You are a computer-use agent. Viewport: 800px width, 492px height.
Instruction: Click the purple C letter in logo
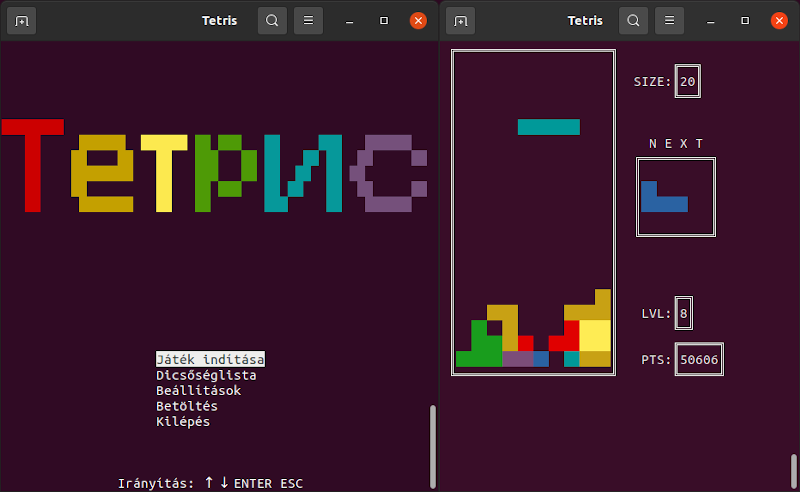point(388,174)
